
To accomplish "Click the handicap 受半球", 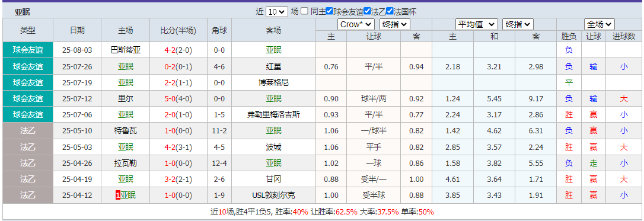I will point(374,196).
